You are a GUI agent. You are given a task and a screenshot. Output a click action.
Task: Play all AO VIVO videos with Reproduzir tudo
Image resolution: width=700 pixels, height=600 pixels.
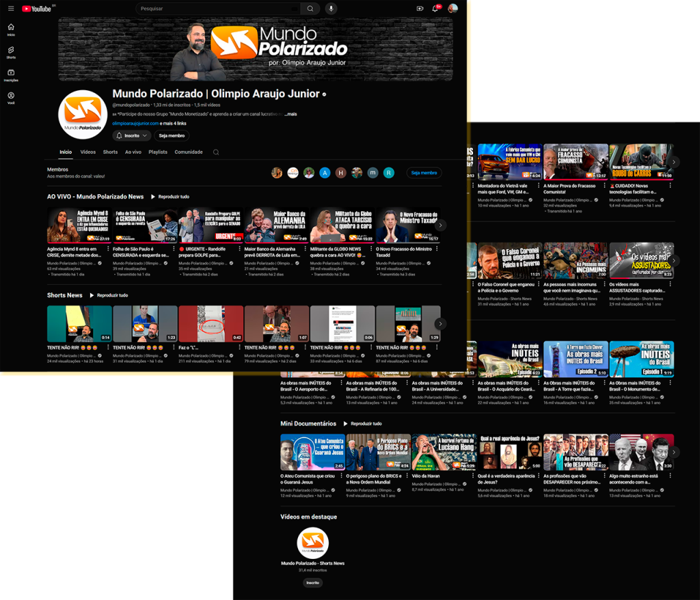170,197
